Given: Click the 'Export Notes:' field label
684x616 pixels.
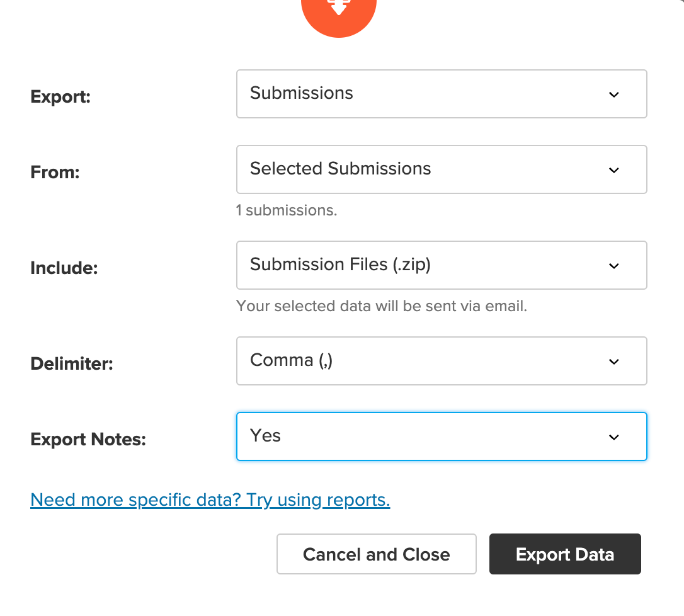Looking at the screenshot, I should pyautogui.click(x=88, y=439).
